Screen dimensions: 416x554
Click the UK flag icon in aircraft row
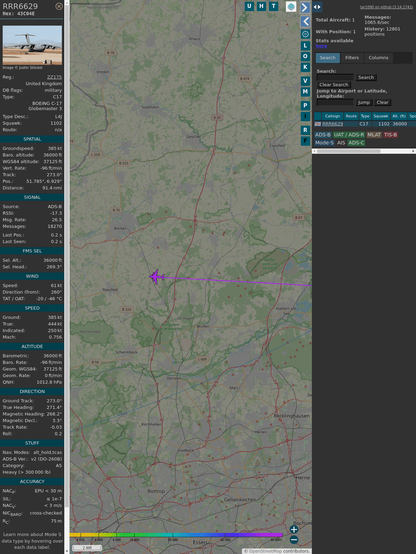(318, 124)
